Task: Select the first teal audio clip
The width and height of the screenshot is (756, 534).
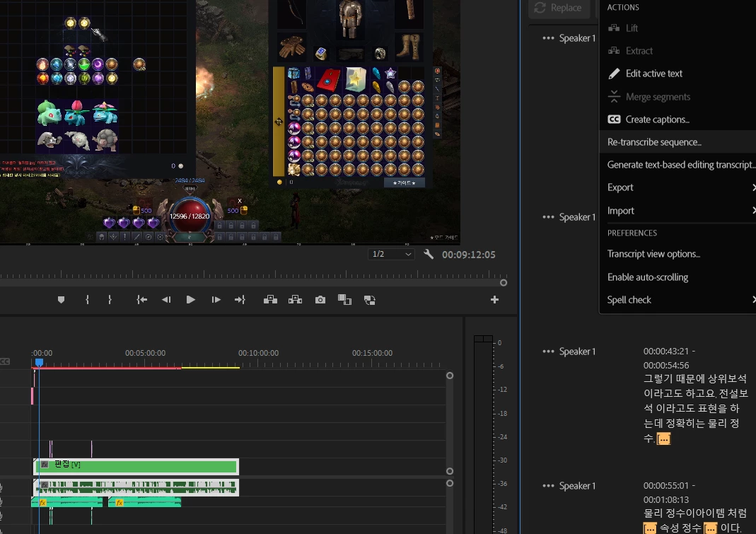Action: coord(67,503)
